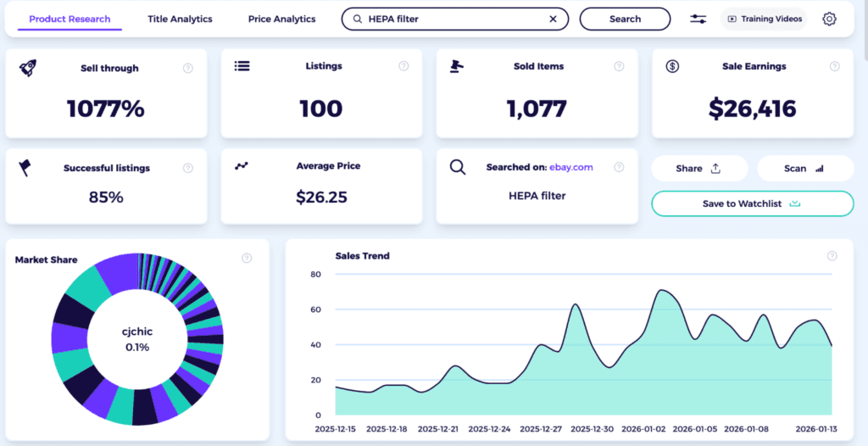Click help icon on Sales Trend chart
868x446 pixels.
(832, 256)
